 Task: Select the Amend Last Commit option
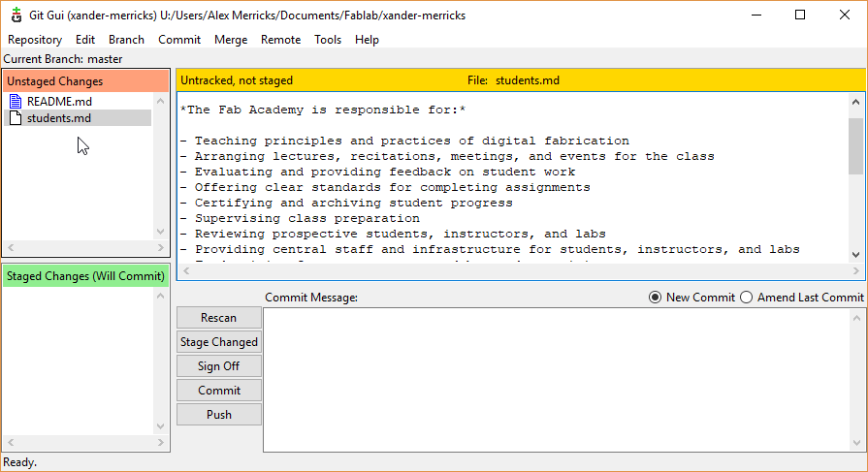(x=746, y=298)
